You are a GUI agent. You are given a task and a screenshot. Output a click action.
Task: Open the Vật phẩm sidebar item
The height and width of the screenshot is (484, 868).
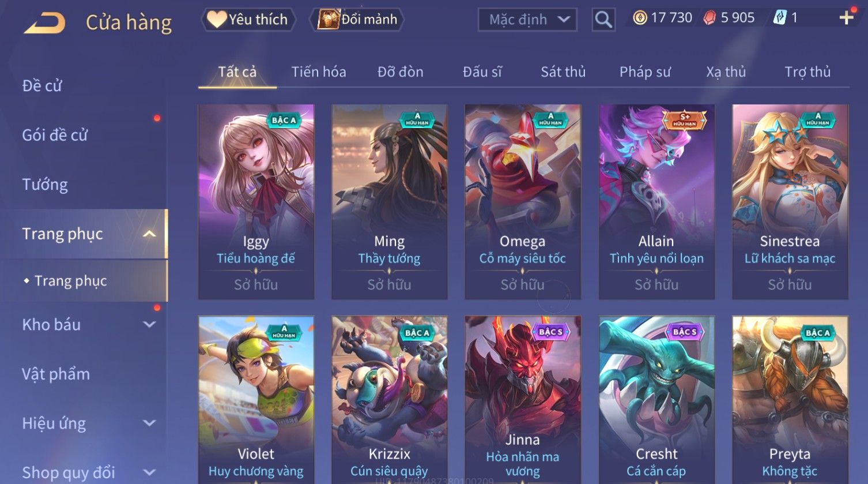coord(56,374)
